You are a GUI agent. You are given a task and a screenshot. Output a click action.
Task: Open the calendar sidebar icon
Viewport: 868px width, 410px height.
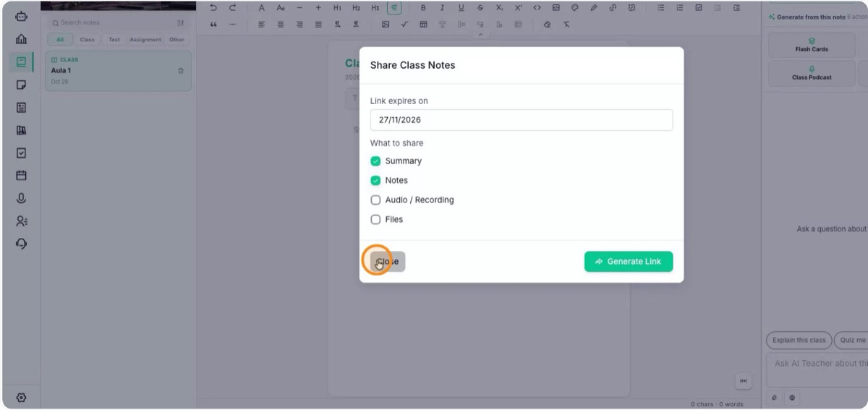point(21,176)
